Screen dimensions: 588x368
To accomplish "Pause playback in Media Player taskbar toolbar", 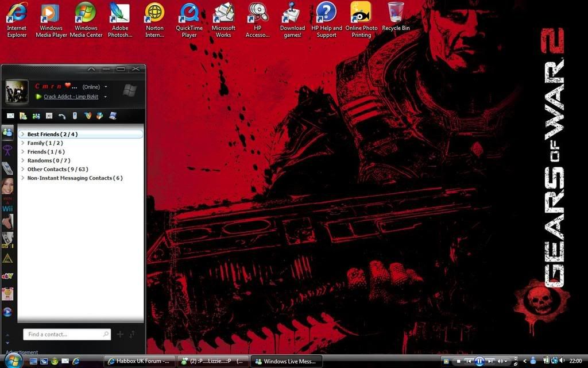I will [479, 361].
